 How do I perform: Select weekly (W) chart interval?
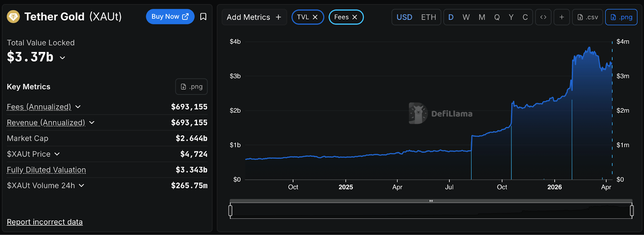pos(466,17)
